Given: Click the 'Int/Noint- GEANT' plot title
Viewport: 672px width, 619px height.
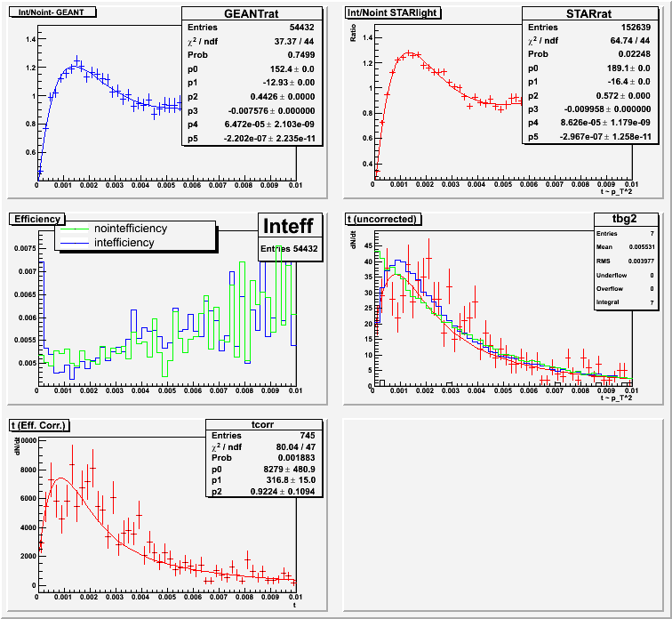Looking at the screenshot, I should coord(46,12).
